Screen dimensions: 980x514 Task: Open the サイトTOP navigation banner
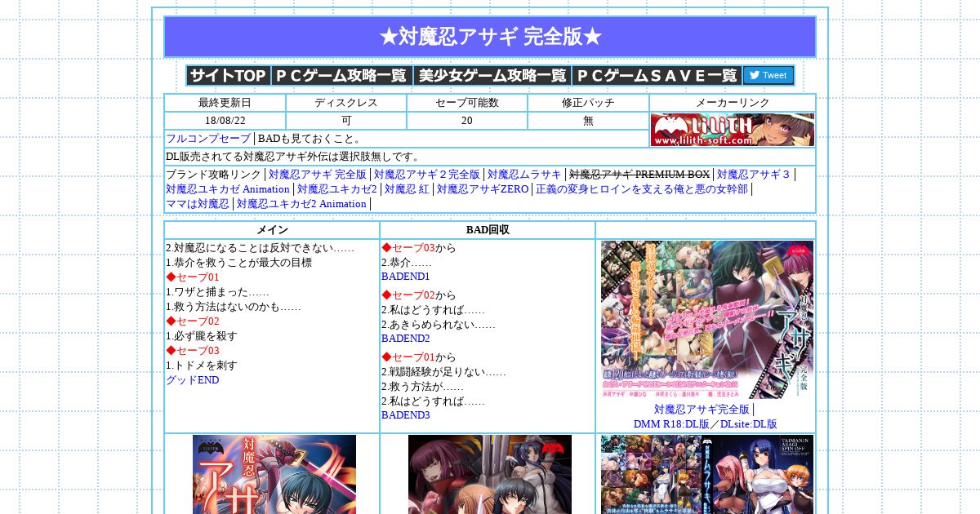(x=229, y=76)
